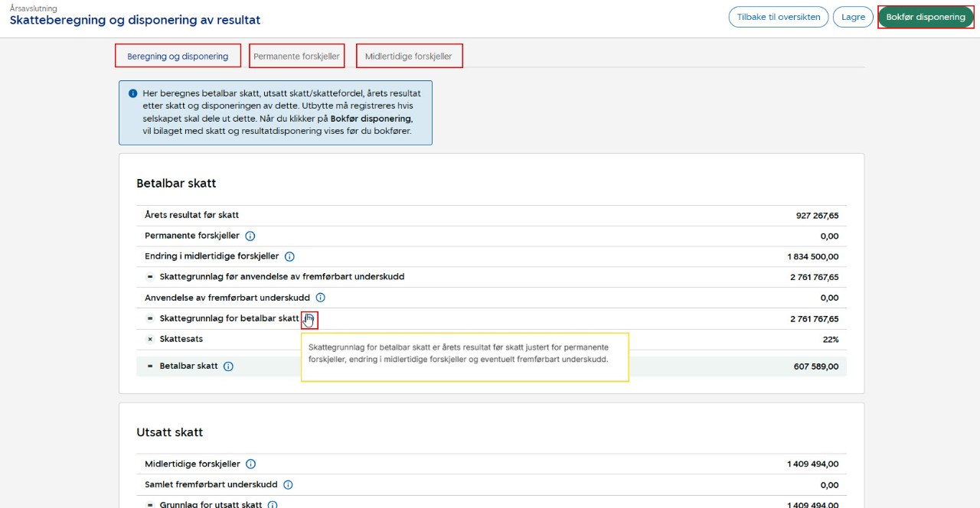Open the Permanente forskjeller tab
980x508 pixels.
pos(296,56)
